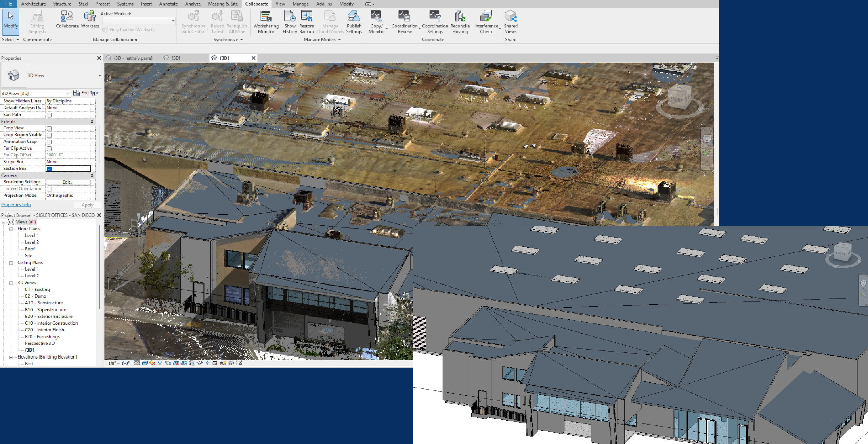The image size is (868, 444).
Task: Open the 3D View type selector dropdown
Action: 99,75
